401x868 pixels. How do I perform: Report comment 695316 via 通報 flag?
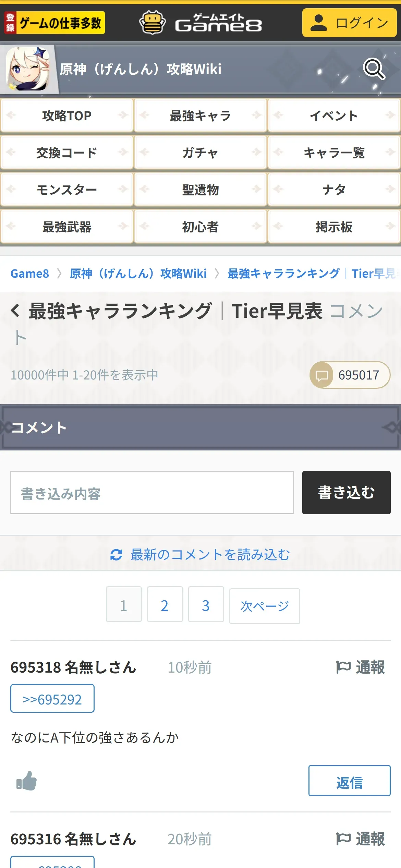[x=361, y=839]
